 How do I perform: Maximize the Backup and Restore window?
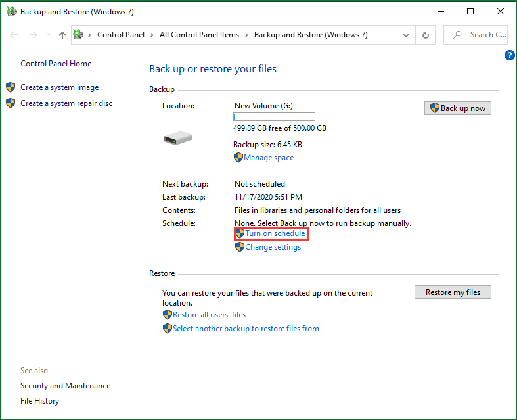470,12
